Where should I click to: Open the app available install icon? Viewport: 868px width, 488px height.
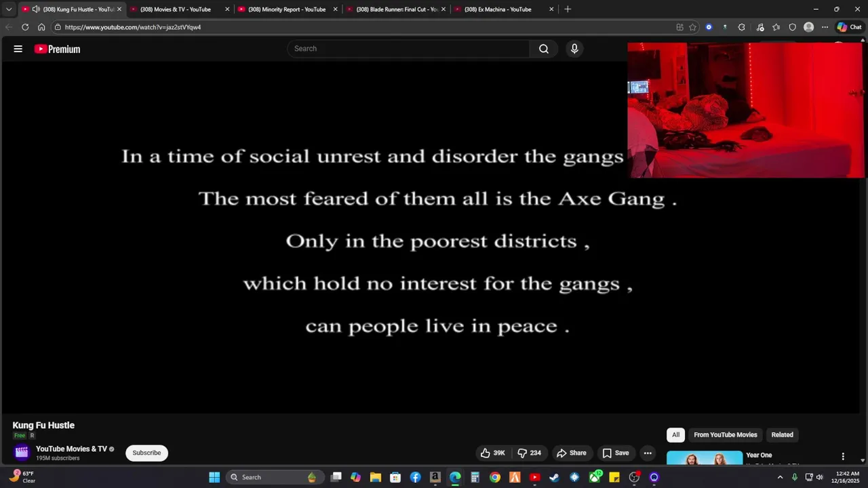(x=679, y=27)
